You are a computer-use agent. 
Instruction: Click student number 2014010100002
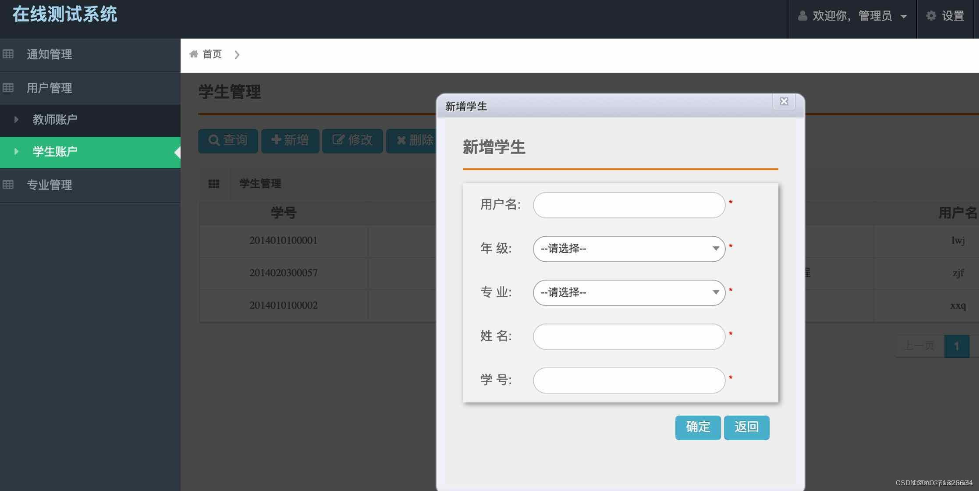tap(284, 306)
